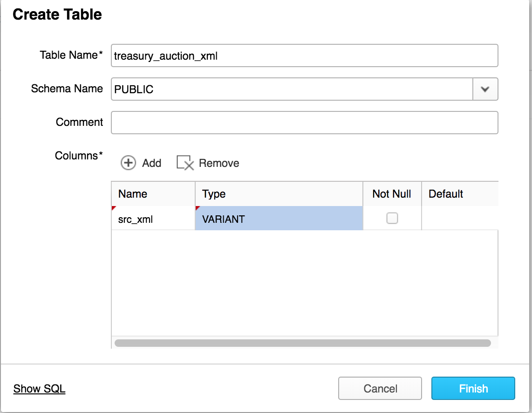Click the Remove column icon
532x413 pixels.
[x=185, y=163]
